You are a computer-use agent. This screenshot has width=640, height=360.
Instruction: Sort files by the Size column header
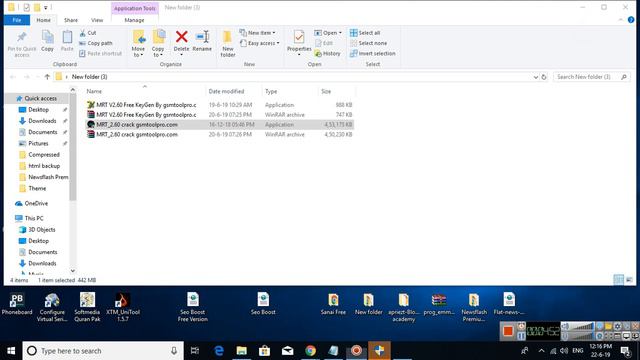coord(336,91)
